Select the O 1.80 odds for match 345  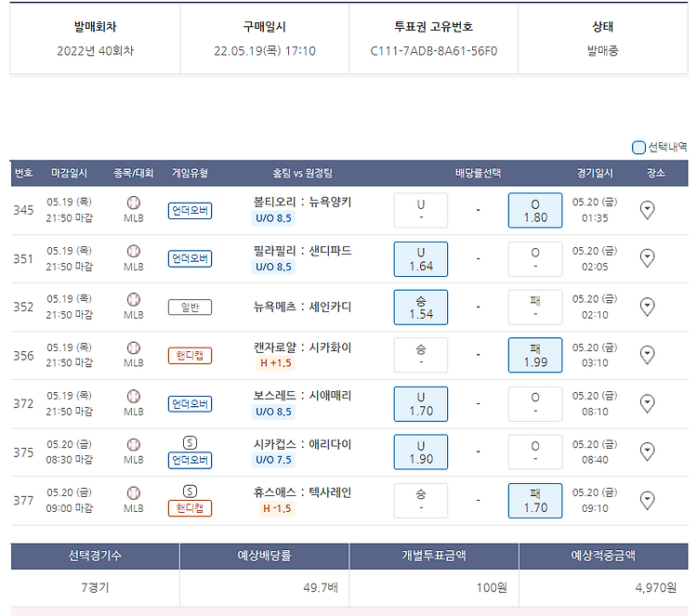pos(535,210)
